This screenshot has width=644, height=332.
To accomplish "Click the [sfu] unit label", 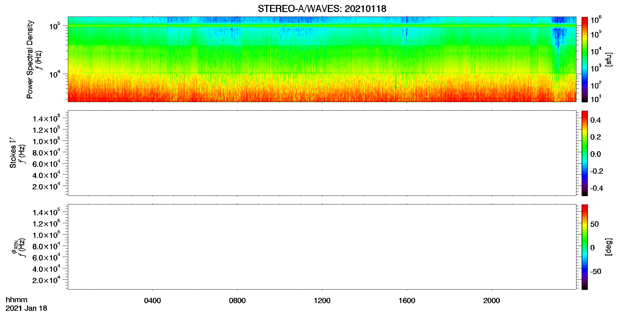I will pos(608,59).
